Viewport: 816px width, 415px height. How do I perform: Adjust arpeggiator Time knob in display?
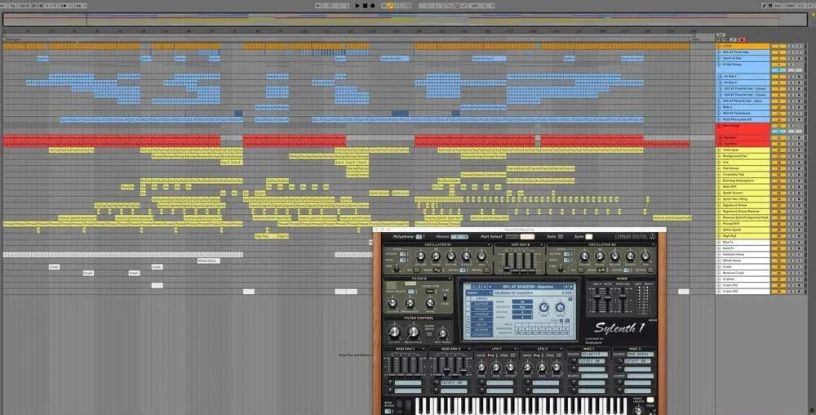(x=543, y=308)
